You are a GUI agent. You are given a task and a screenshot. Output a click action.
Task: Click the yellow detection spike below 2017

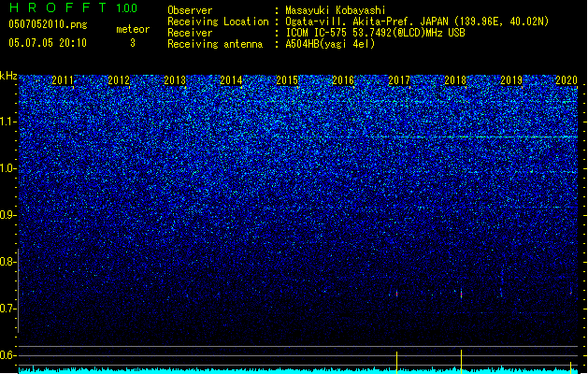tap(396, 363)
